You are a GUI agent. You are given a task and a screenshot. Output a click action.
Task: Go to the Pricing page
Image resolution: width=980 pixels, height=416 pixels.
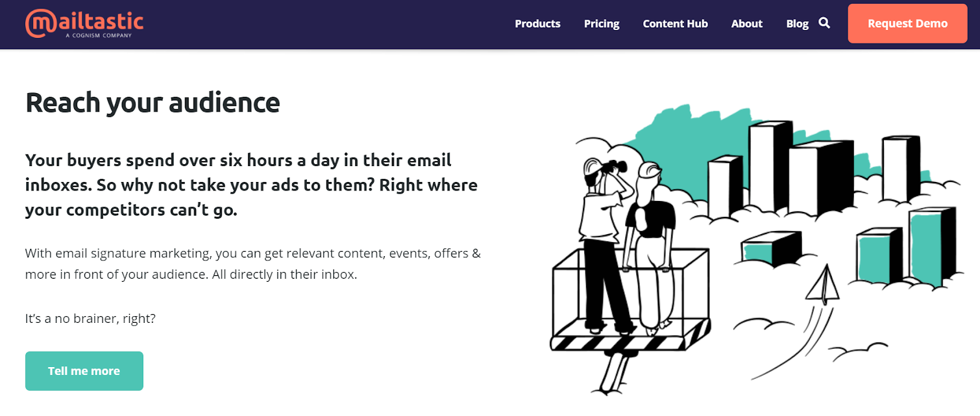click(601, 24)
